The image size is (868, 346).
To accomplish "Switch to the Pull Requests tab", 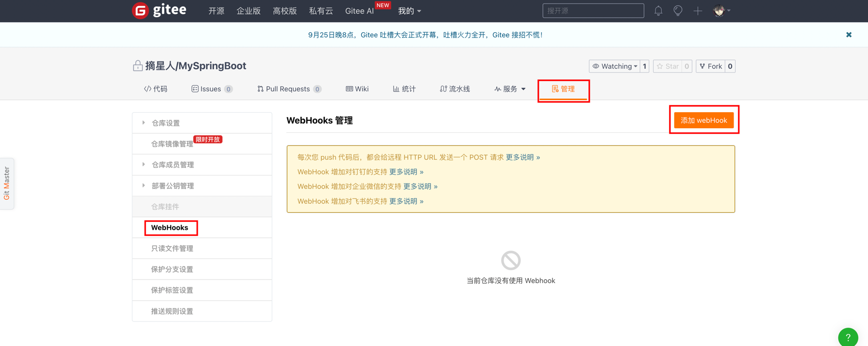I will click(x=287, y=89).
